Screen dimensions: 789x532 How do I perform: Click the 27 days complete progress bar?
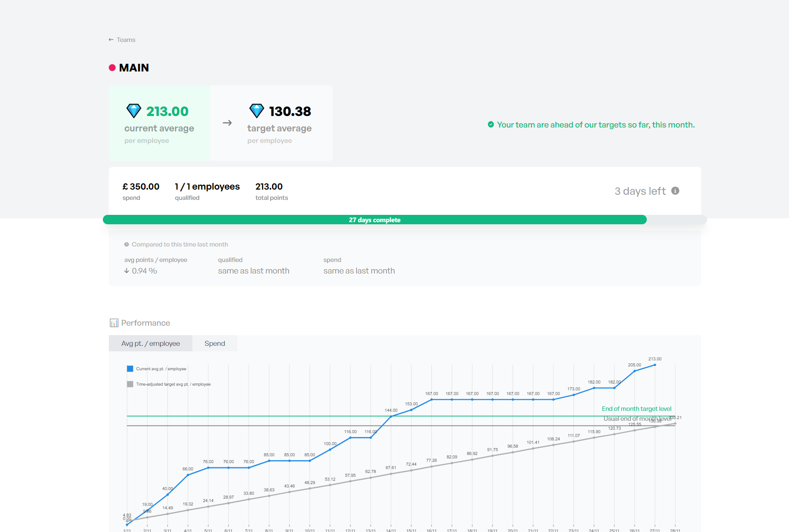(x=375, y=220)
